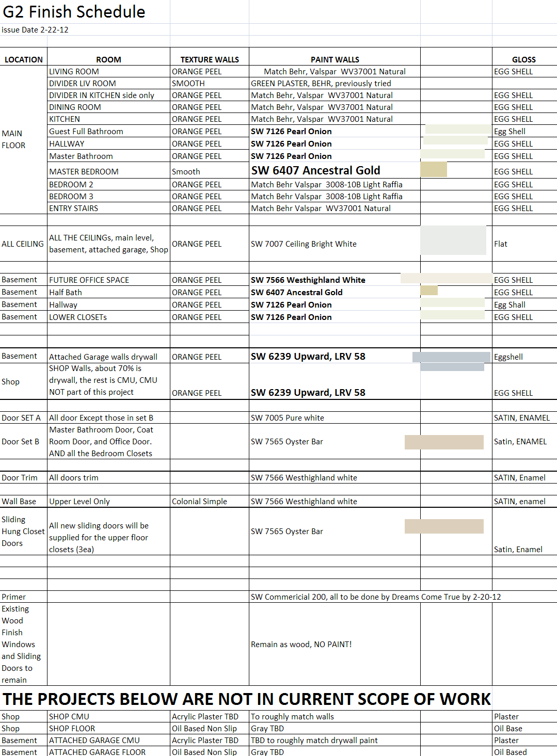This screenshot has height=756, width=557.
Task: Click the Westhighland White swatch in Office row
Action: [447, 278]
